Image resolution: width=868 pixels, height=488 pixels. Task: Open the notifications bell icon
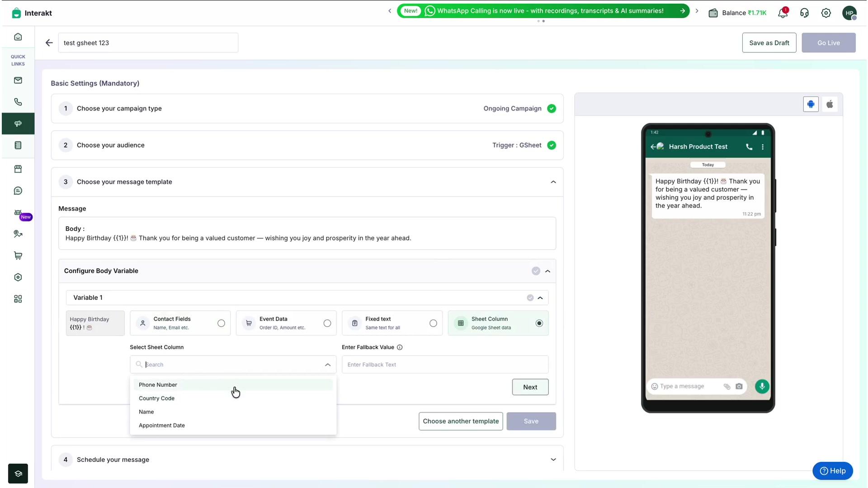783,13
